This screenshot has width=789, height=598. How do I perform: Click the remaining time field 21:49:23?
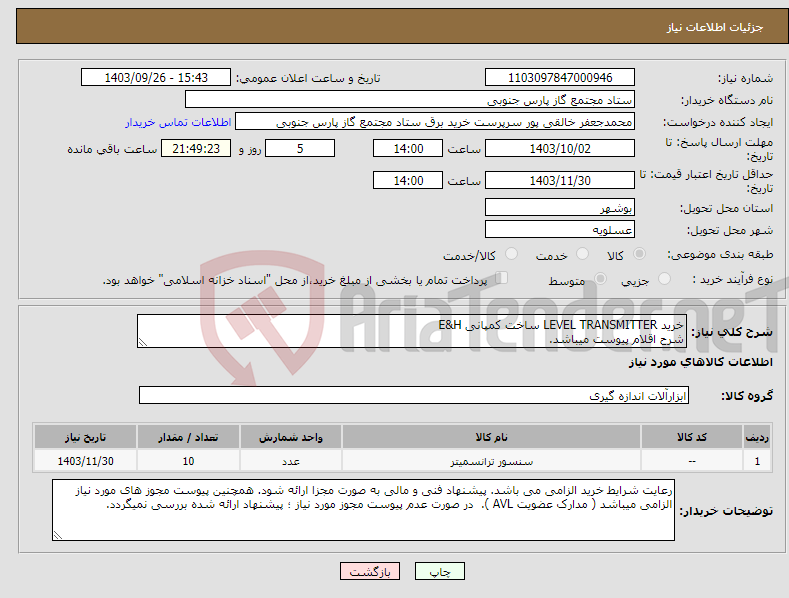pyautogui.click(x=196, y=148)
